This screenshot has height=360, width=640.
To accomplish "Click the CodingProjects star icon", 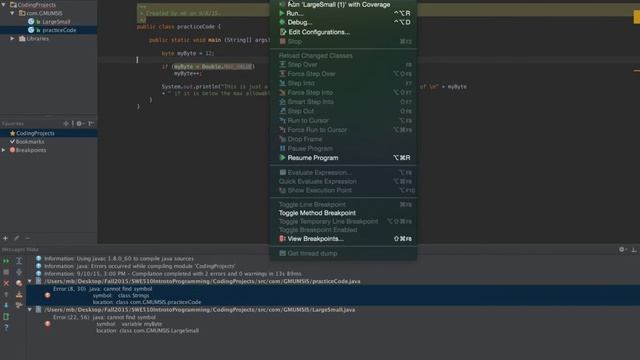I will [x=12, y=133].
